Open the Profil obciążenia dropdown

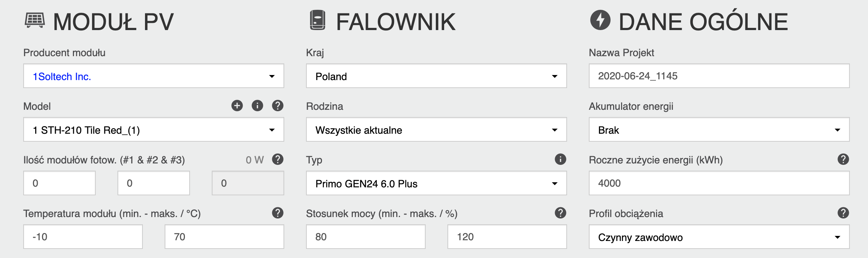719,237
